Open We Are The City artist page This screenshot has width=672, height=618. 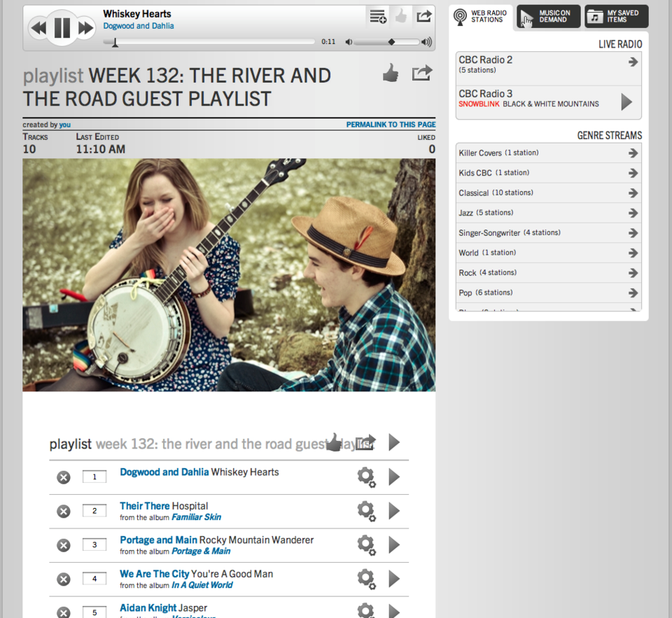tap(154, 574)
